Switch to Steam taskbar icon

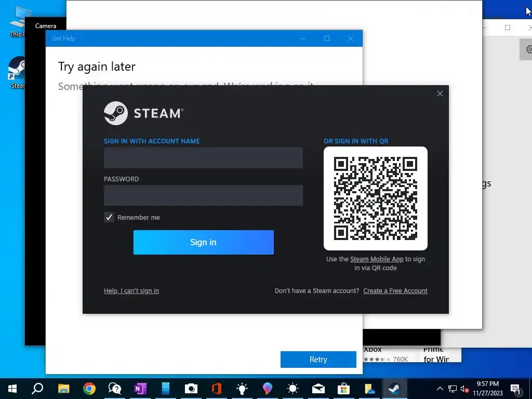click(x=395, y=389)
